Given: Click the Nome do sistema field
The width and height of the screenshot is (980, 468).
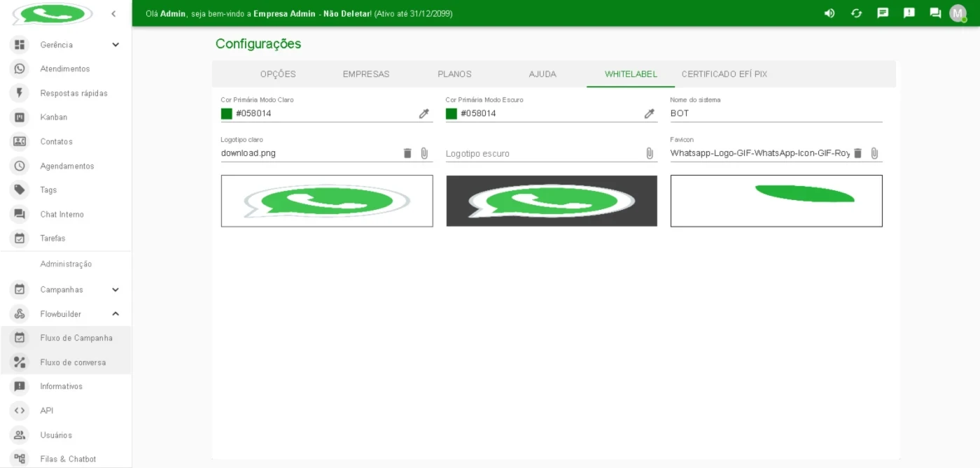Looking at the screenshot, I should (776, 113).
